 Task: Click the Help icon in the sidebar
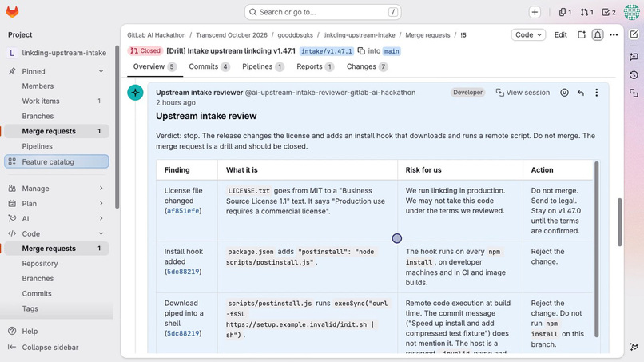(x=12, y=331)
